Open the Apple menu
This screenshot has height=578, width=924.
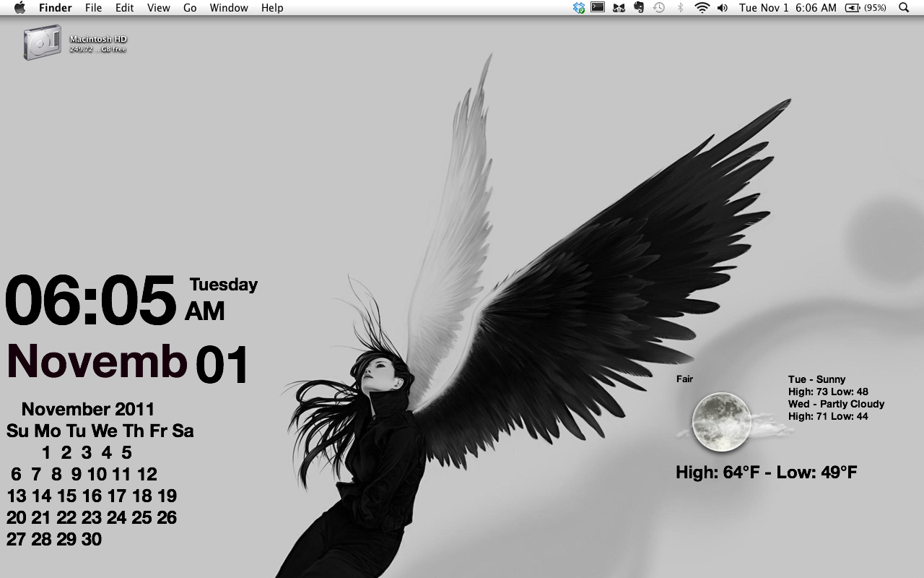coord(19,8)
